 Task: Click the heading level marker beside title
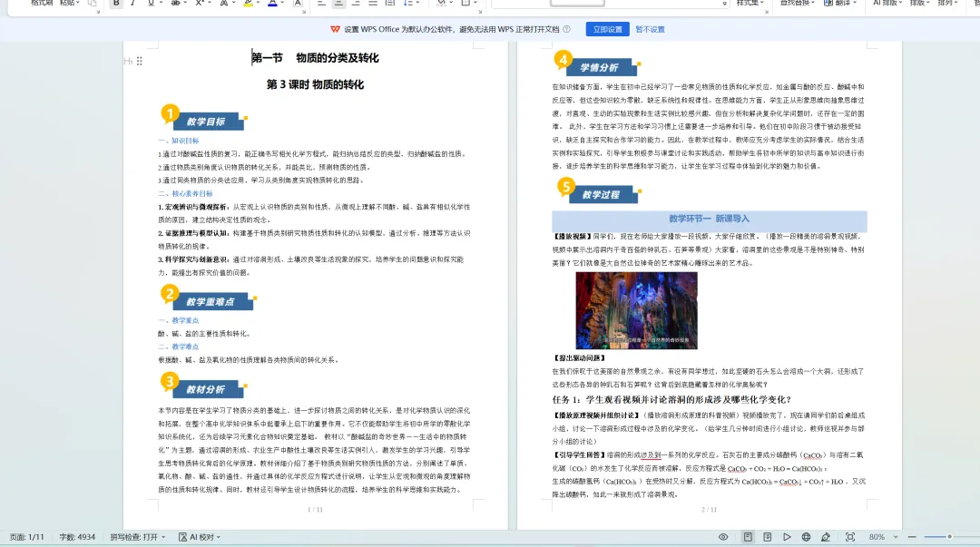[x=128, y=61]
